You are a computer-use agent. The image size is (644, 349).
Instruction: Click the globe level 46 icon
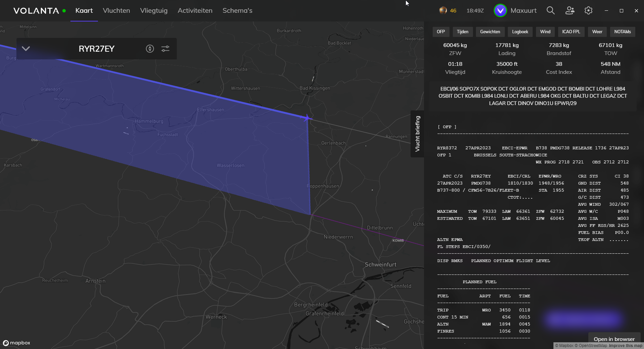pos(443,10)
